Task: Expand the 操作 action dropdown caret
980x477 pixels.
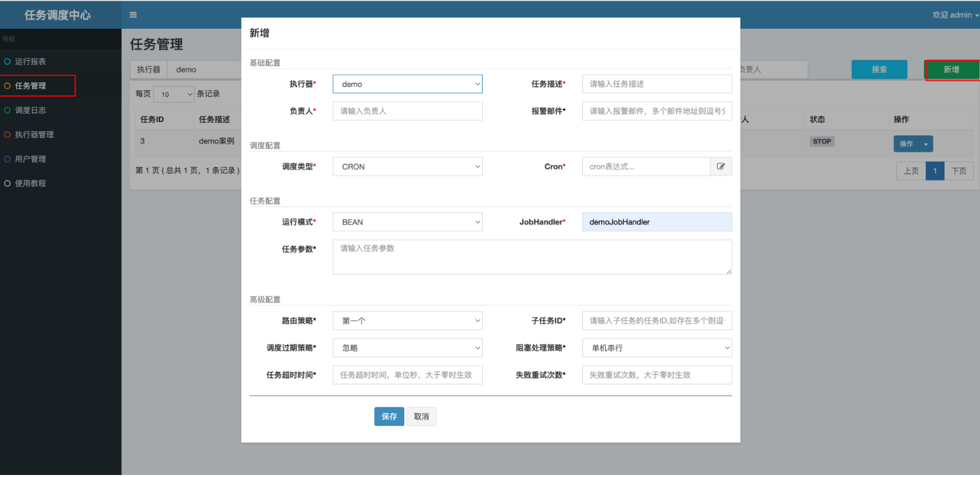Action: [x=926, y=144]
